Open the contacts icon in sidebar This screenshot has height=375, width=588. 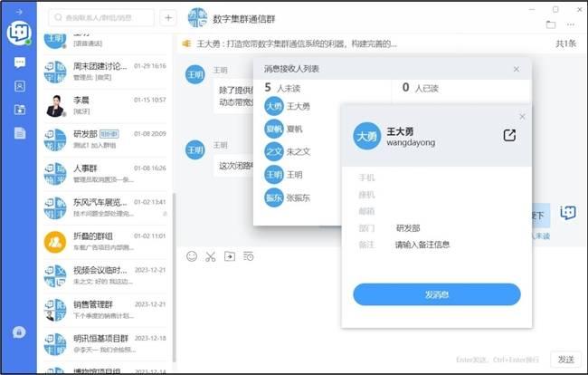click(x=20, y=86)
